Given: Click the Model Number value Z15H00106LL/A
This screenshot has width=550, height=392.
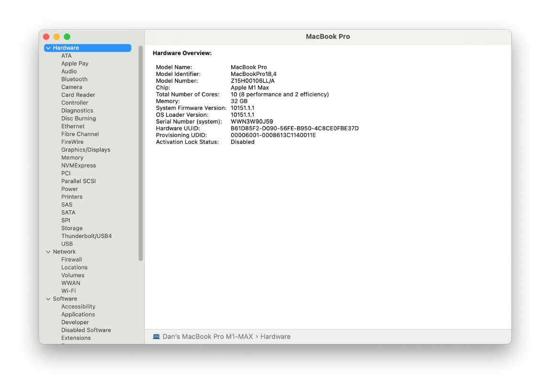Looking at the screenshot, I should click(253, 81).
